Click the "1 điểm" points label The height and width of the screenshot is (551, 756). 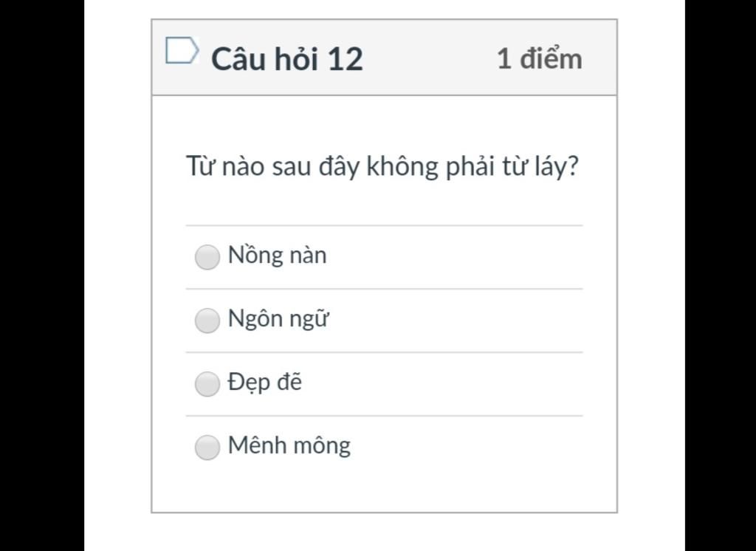tap(539, 59)
